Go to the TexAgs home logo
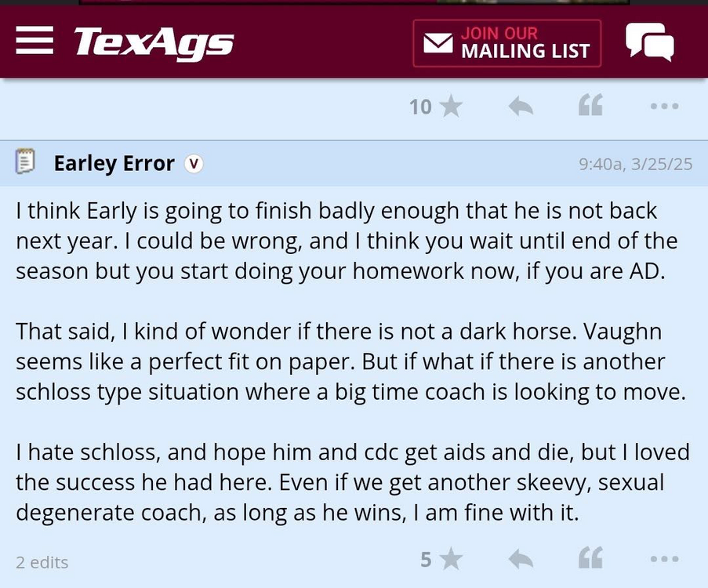708x588 pixels. pos(154,42)
